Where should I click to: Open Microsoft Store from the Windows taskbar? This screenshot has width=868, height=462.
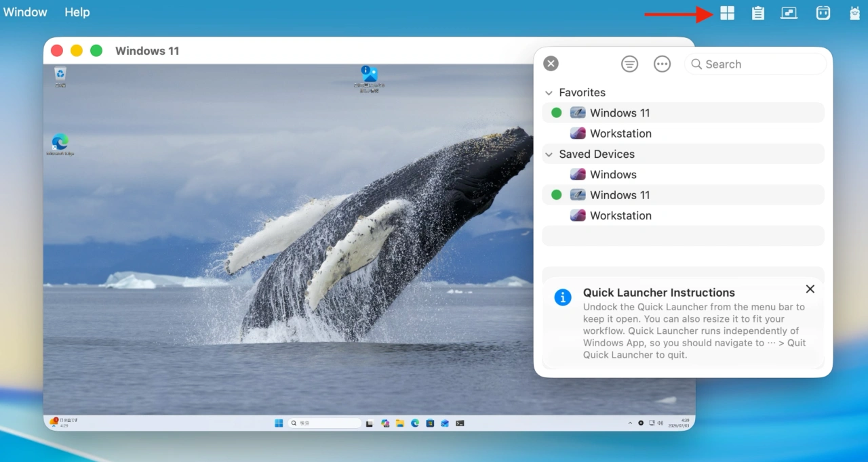(x=430, y=423)
